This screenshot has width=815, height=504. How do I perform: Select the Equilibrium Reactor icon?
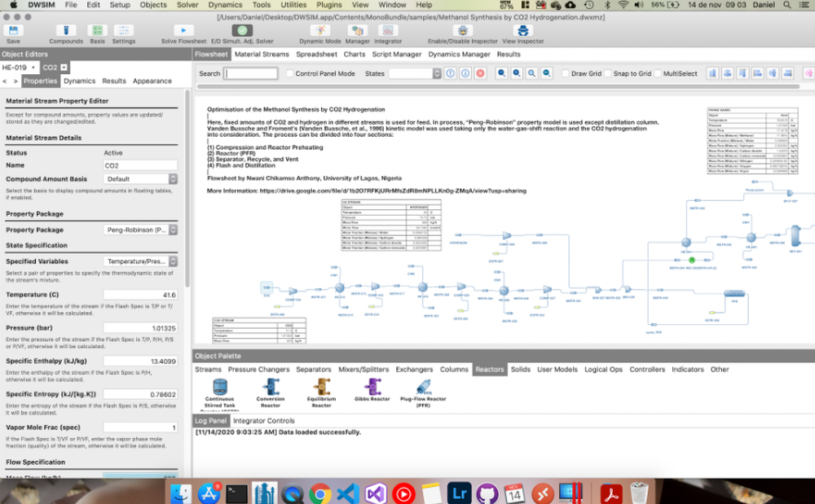(322, 387)
